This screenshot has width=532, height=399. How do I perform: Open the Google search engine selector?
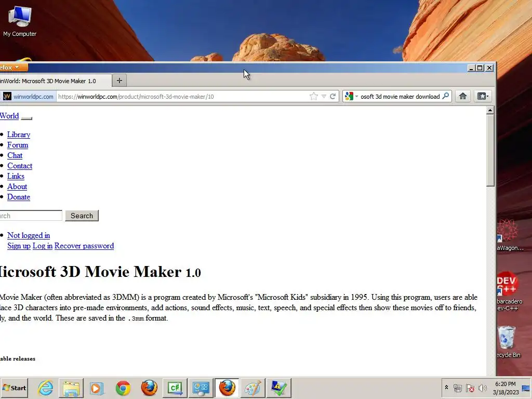351,96
